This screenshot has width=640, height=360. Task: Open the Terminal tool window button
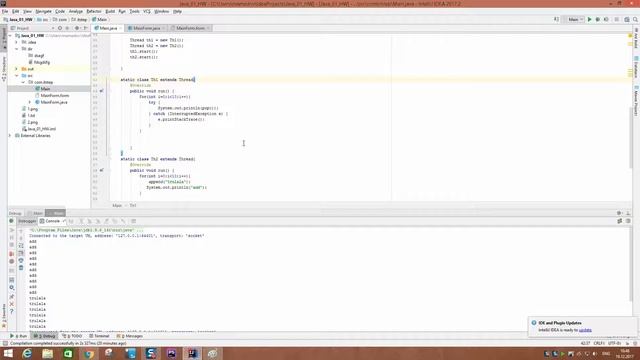click(x=99, y=336)
